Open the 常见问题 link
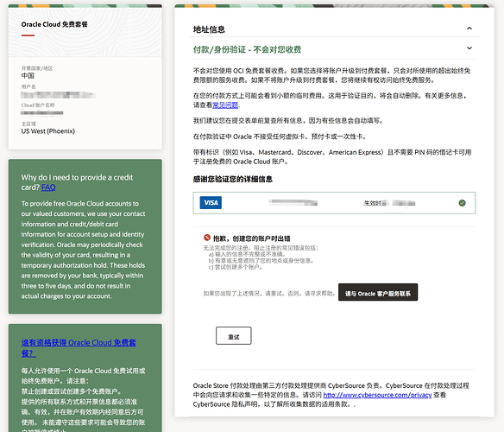The height and width of the screenshot is (432, 504). point(225,105)
